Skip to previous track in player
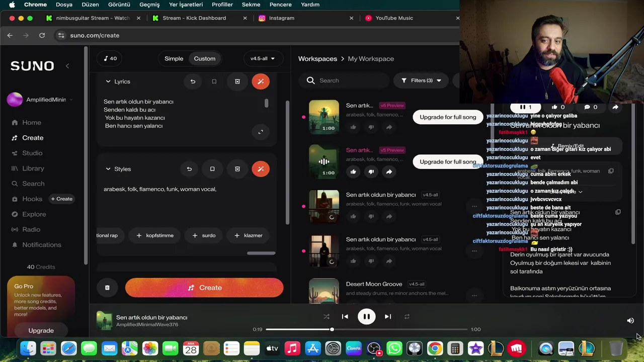Image resolution: width=644 pixels, height=362 pixels. pyautogui.click(x=345, y=317)
